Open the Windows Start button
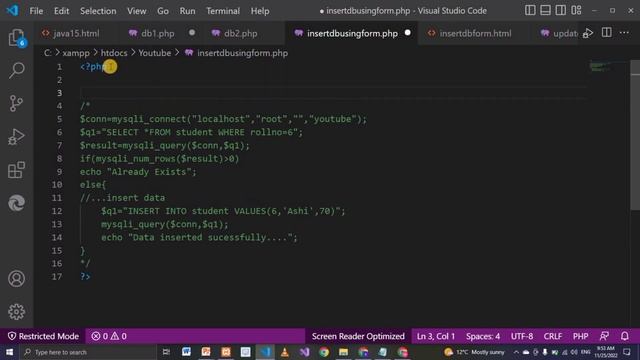The height and width of the screenshot is (360, 640). coord(9,352)
